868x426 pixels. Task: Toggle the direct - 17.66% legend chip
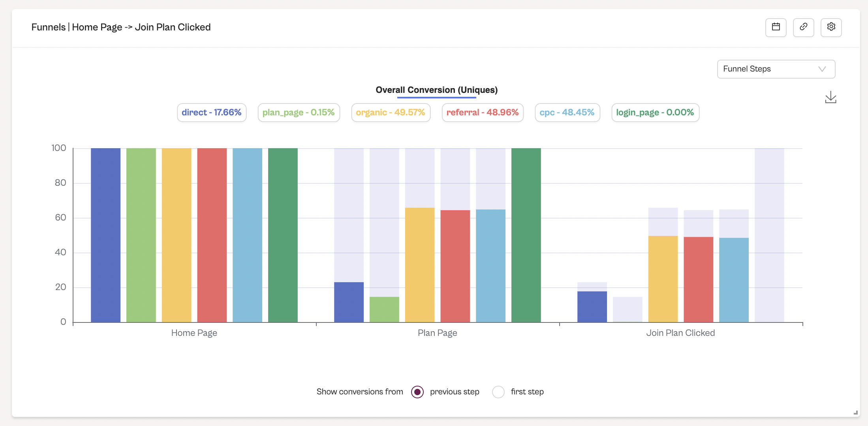(212, 113)
